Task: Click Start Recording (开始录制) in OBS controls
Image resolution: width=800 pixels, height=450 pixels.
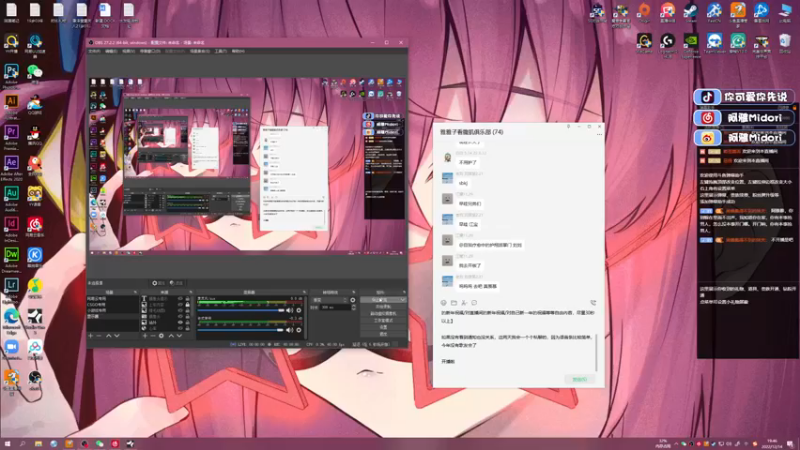Action: 383,307
